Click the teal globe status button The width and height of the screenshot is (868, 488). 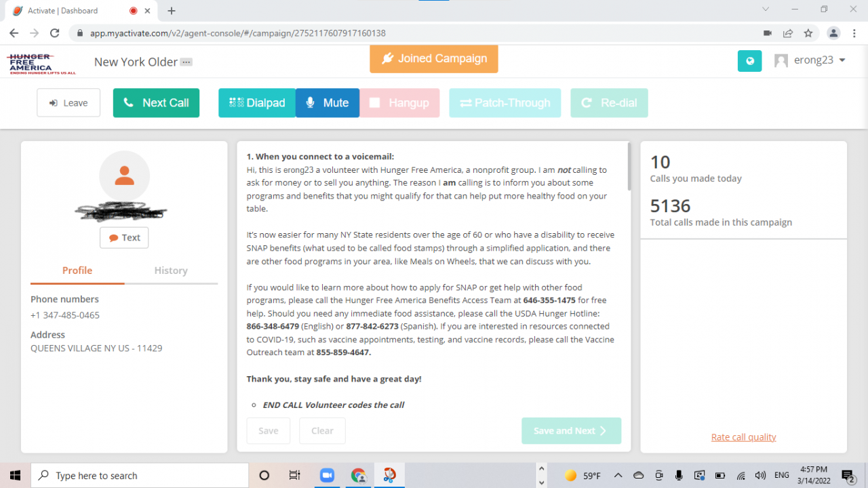(x=749, y=60)
